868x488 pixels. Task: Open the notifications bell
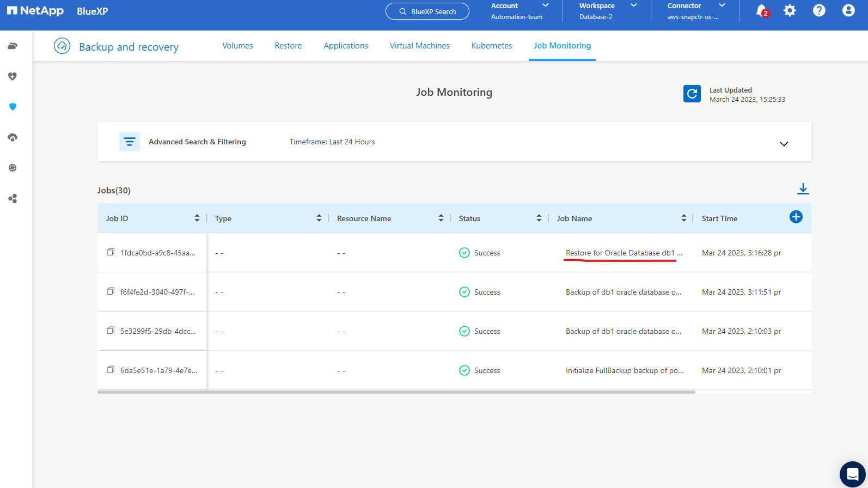point(761,11)
